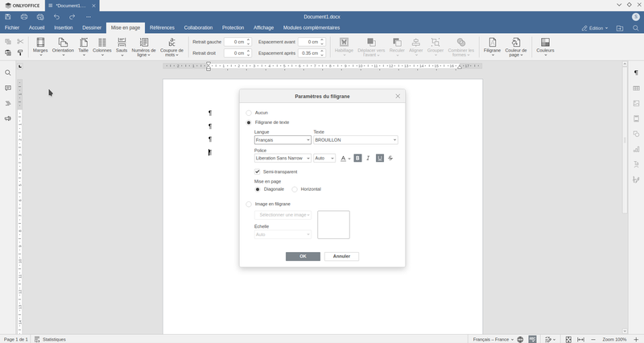
Task: Click the Annuler button
Action: pyautogui.click(x=341, y=256)
